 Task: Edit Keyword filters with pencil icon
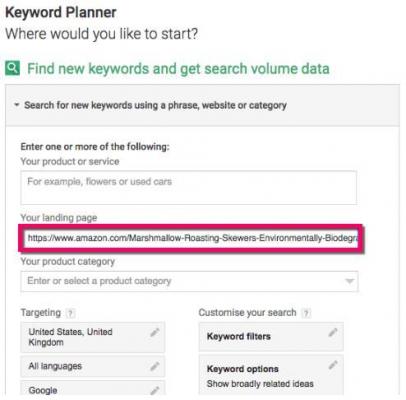point(333,332)
